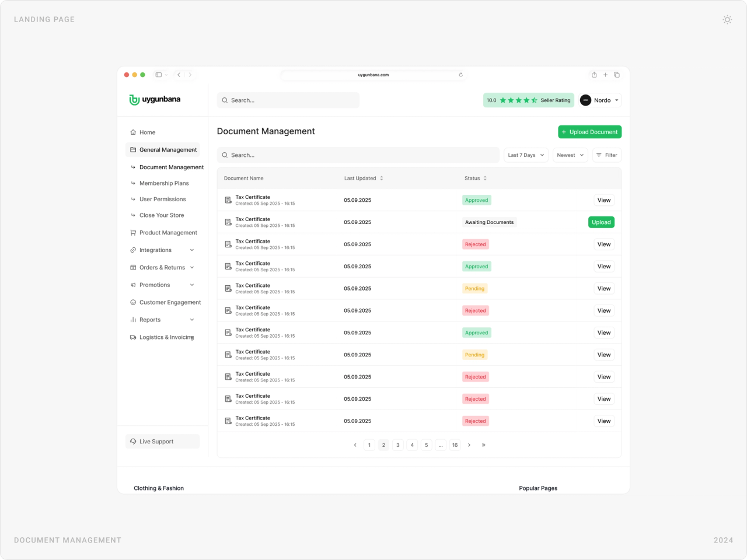Open browser sidebar toggle icon
This screenshot has height=560, width=747.
tap(159, 75)
